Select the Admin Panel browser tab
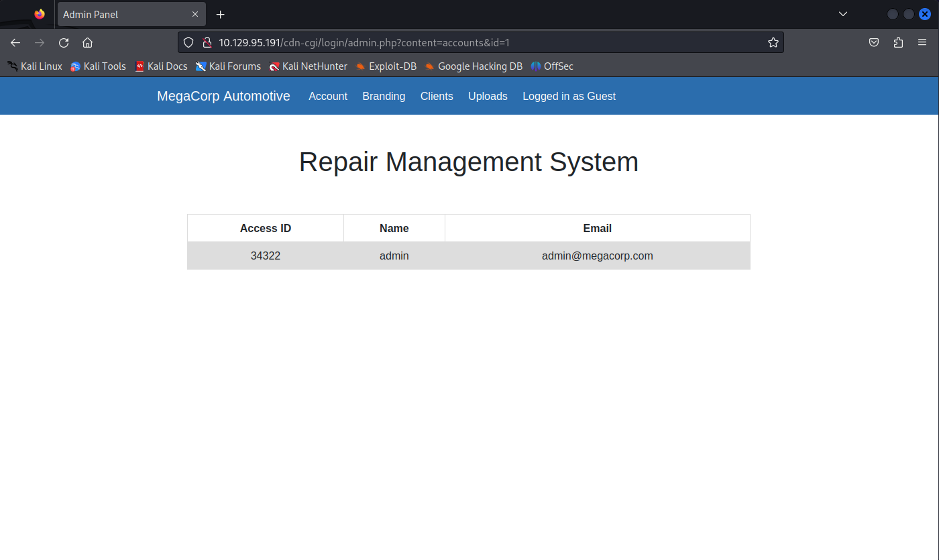The image size is (939, 560). (x=131, y=14)
